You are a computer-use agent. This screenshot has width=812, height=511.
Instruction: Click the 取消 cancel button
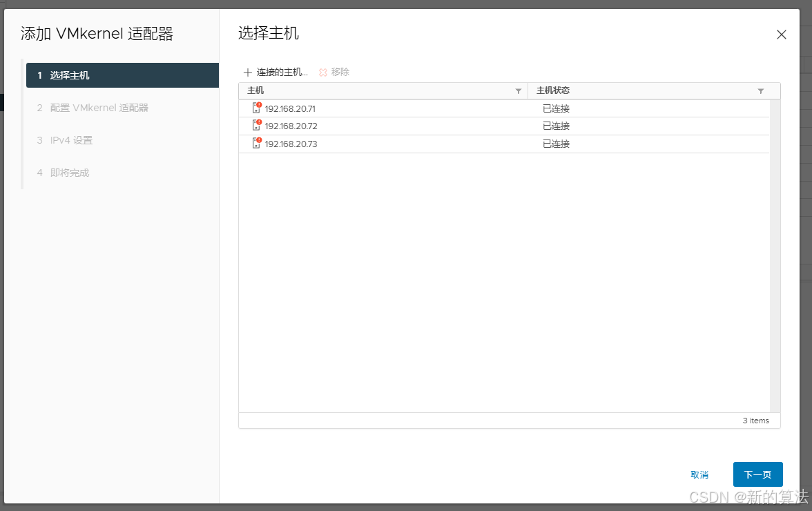coord(699,475)
